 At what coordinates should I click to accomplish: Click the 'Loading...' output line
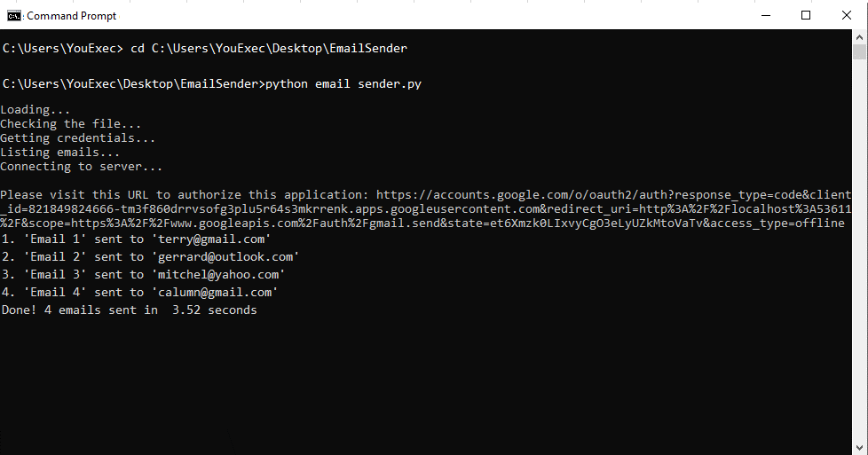point(36,110)
